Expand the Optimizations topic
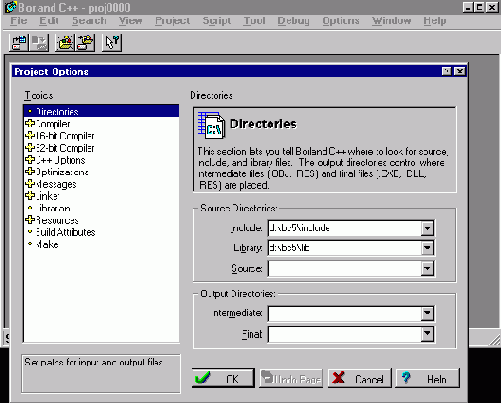This screenshot has height=403, width=501. point(30,172)
